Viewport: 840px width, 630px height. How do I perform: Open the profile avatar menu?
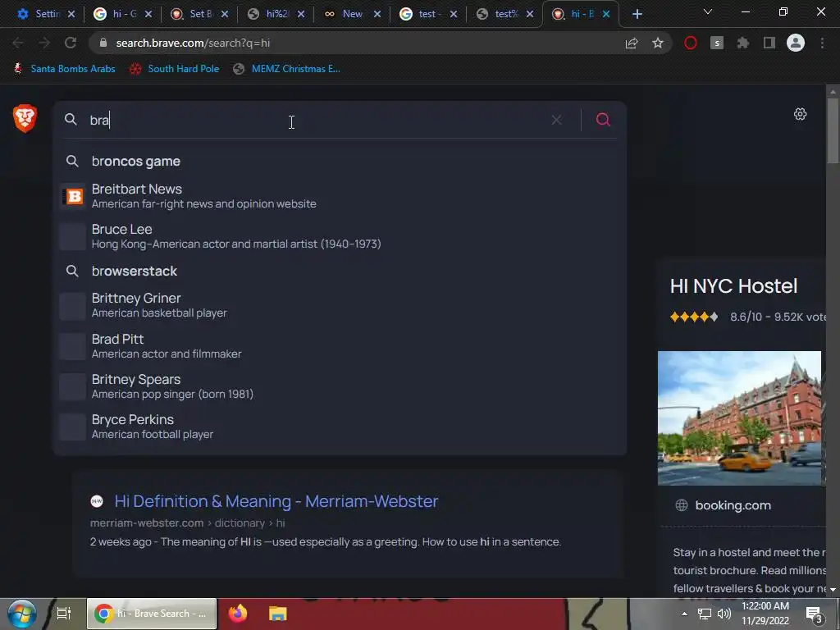795,43
